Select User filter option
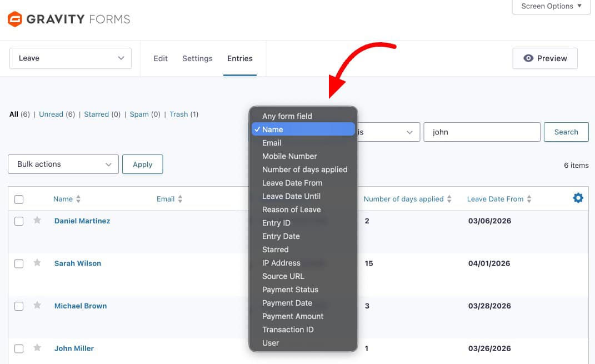Screen dimensions: 595x364 [x=303, y=343]
